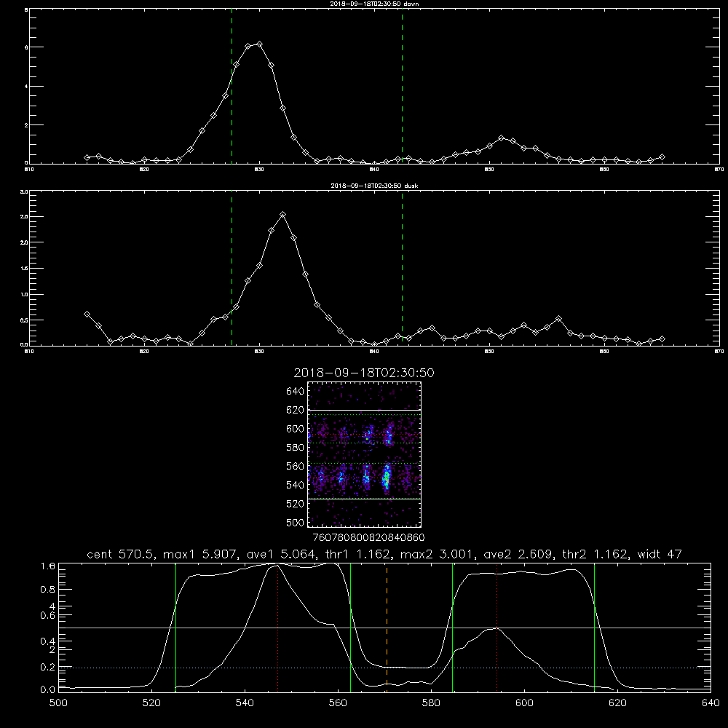Click the blue dotted threshold line in bottom plot
The image size is (728, 728).
click(x=384, y=668)
